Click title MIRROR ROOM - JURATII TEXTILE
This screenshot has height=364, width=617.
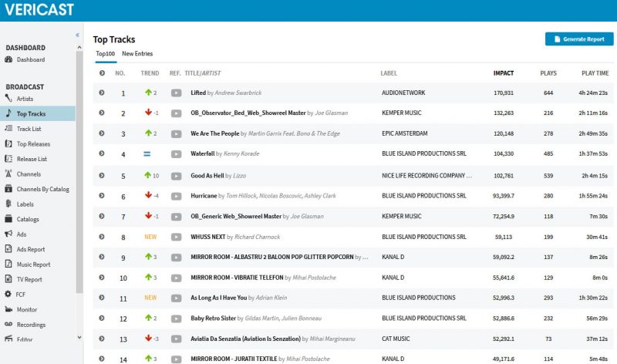coord(234,359)
